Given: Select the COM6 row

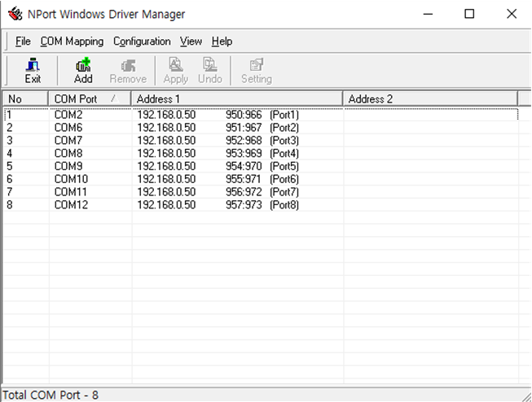Looking at the screenshot, I should tap(261, 128).
